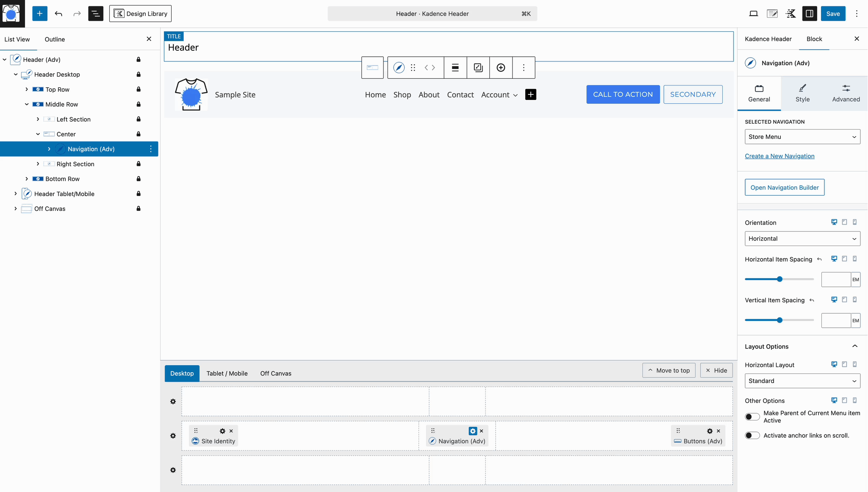Toggle Make Parent of Current Menu item Active

click(752, 417)
